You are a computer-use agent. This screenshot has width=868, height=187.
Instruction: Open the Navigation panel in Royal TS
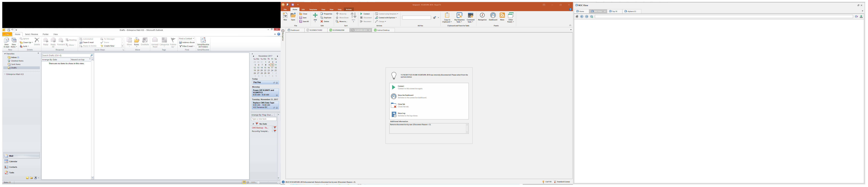click(482, 17)
